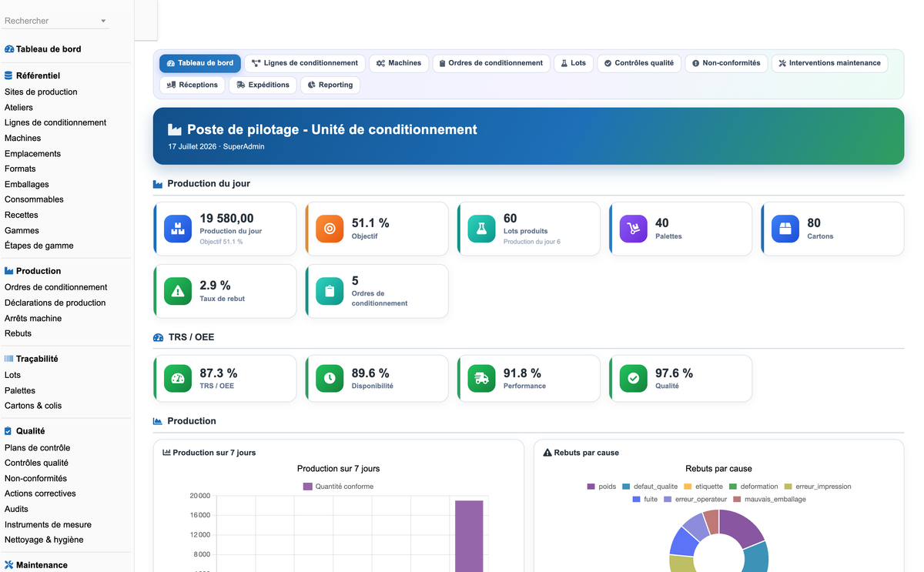Click the Taux de rebut warning icon

pyautogui.click(x=178, y=291)
